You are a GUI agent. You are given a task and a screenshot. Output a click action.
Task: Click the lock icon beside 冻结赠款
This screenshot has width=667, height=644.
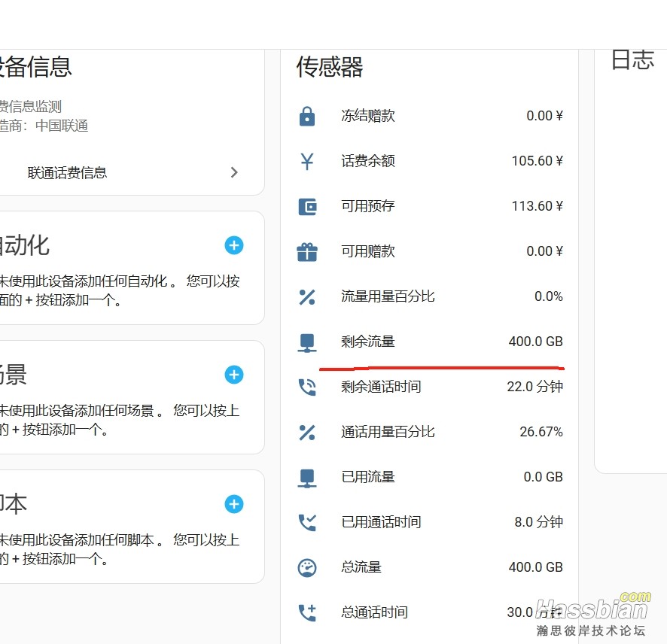[307, 116]
